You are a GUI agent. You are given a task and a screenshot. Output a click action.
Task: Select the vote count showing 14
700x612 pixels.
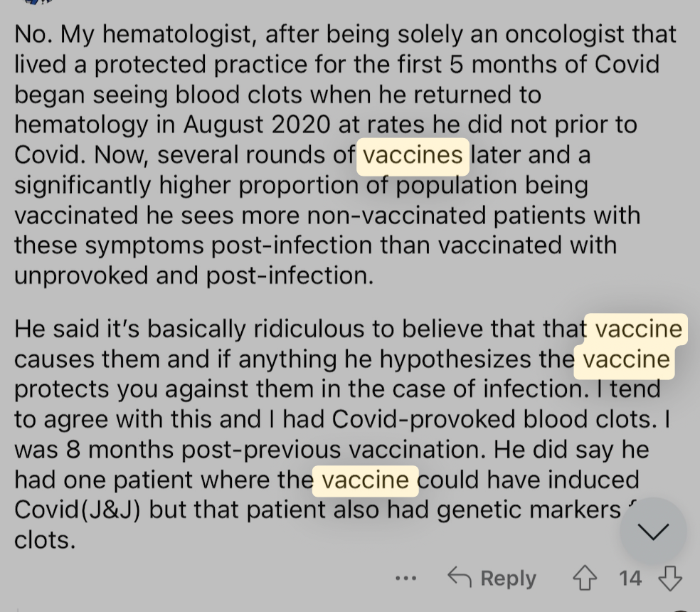pyautogui.click(x=630, y=578)
